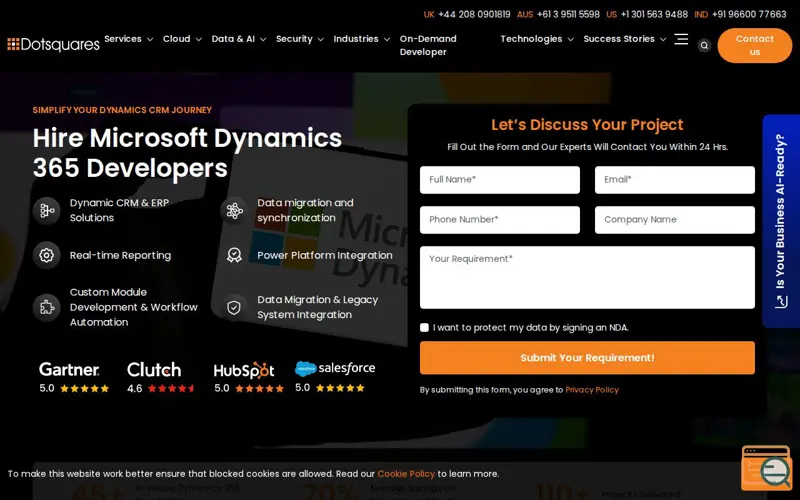Call the AUS phone number
800x500 pixels.
click(x=568, y=14)
